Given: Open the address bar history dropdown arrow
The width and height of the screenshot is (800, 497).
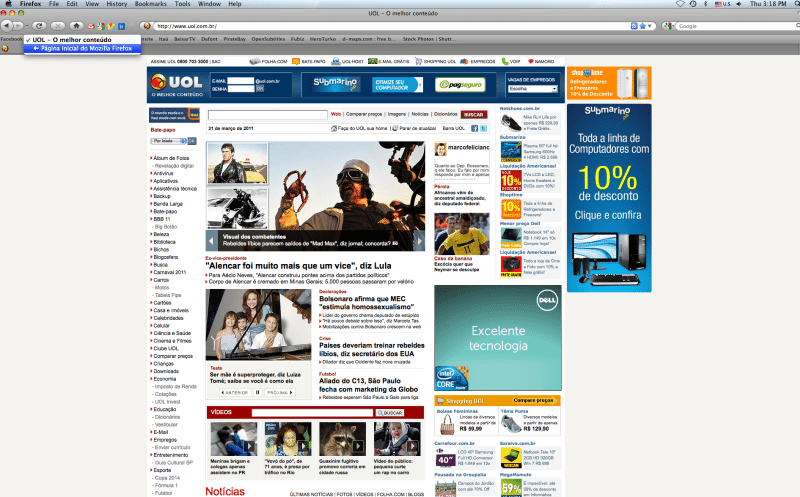Looking at the screenshot, I should (x=650, y=26).
